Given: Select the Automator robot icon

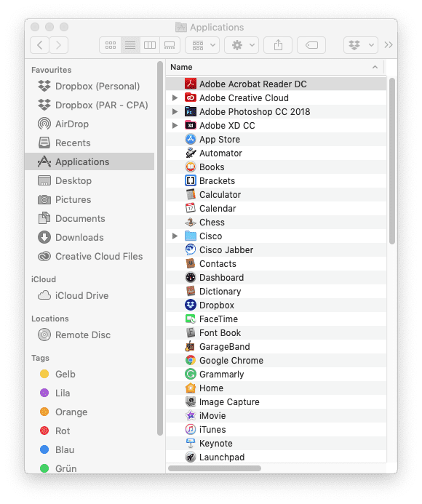Looking at the screenshot, I should (x=191, y=153).
